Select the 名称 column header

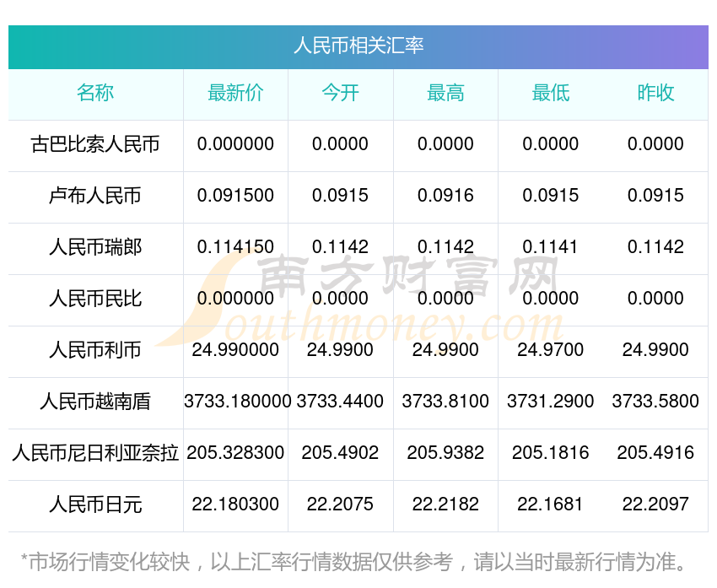pyautogui.click(x=95, y=93)
